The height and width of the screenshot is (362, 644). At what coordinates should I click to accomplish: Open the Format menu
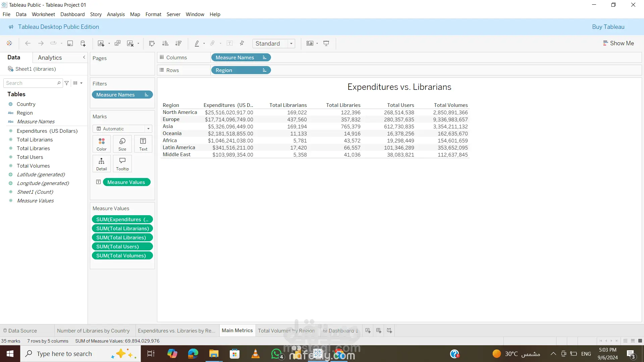153,14
